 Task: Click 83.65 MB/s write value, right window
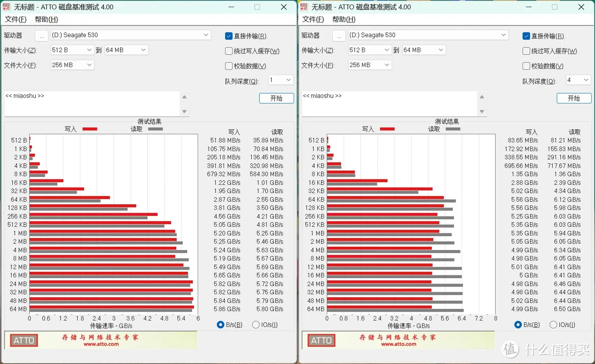[523, 140]
